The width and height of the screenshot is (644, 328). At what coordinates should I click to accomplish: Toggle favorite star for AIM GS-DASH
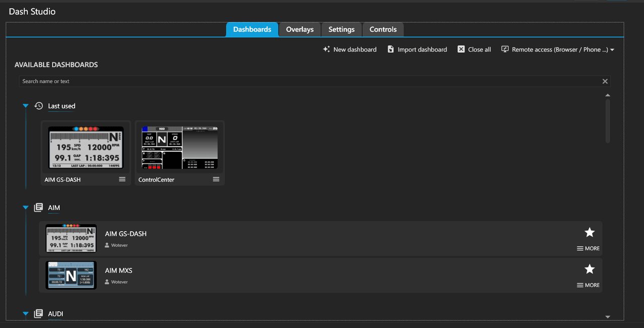(x=590, y=232)
